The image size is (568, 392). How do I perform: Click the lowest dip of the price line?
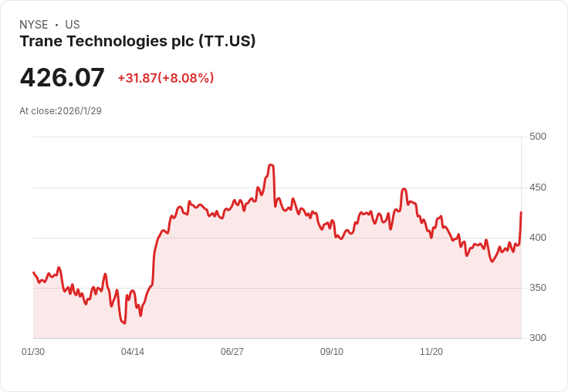pyautogui.click(x=123, y=323)
